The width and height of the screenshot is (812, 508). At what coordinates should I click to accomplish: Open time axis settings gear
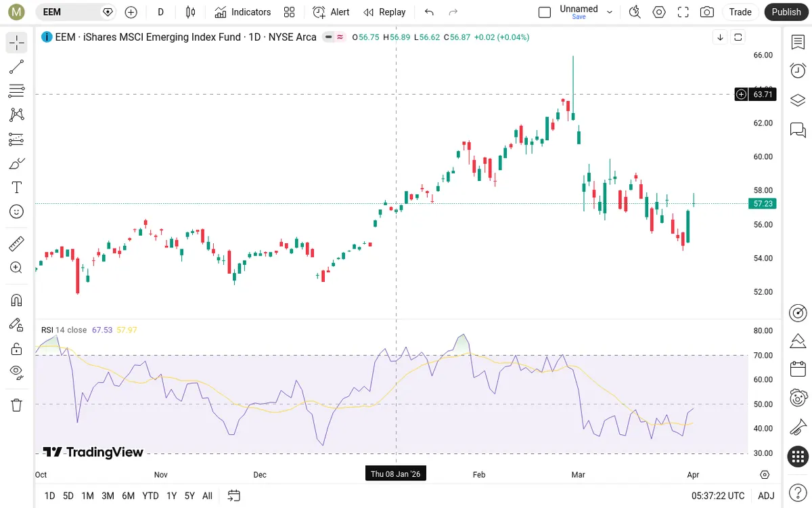(x=765, y=475)
